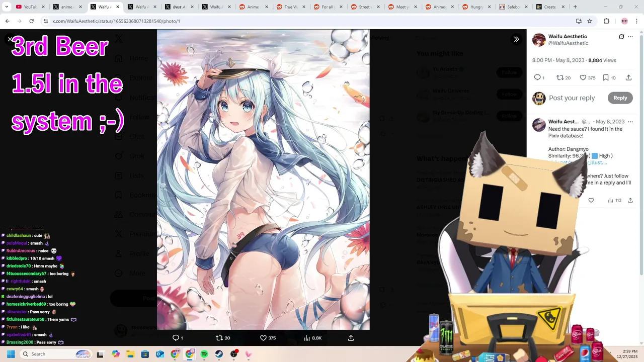This screenshot has width=644, height=362.
Task: Click the Reply button
Action: [x=620, y=98]
